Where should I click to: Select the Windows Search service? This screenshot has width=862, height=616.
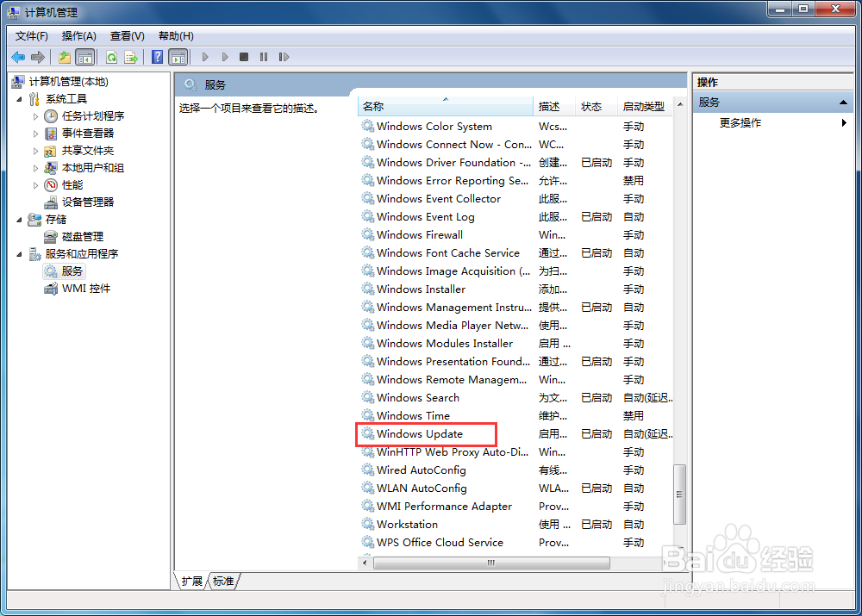tap(418, 398)
